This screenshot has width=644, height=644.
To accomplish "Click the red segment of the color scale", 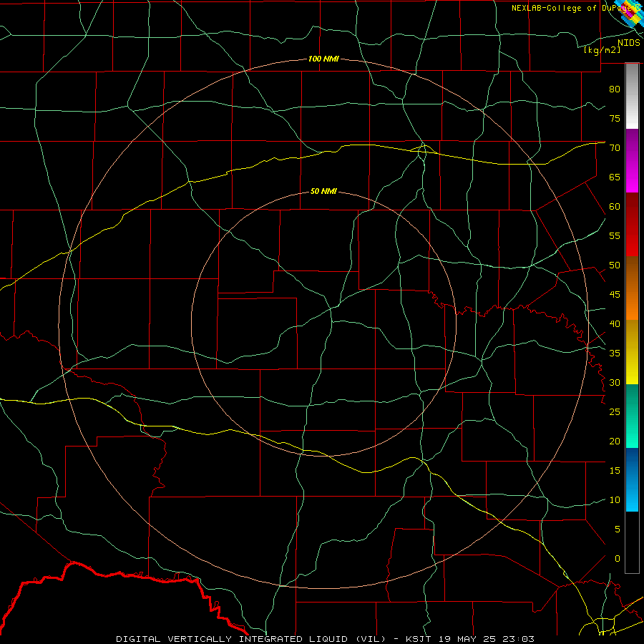I will pos(632,225).
